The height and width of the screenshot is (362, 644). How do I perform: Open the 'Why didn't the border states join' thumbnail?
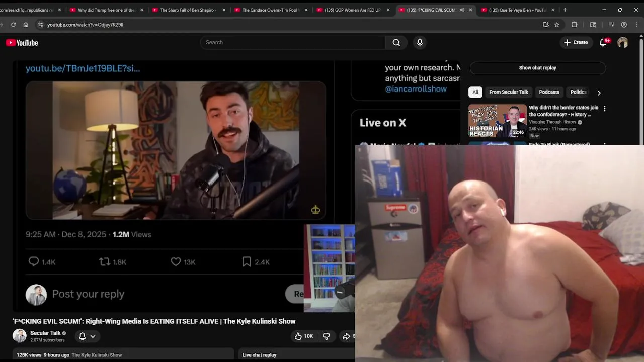[497, 121]
